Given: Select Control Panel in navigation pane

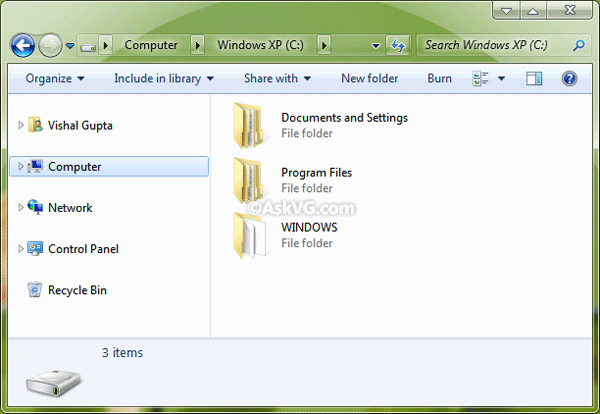Looking at the screenshot, I should [x=83, y=249].
